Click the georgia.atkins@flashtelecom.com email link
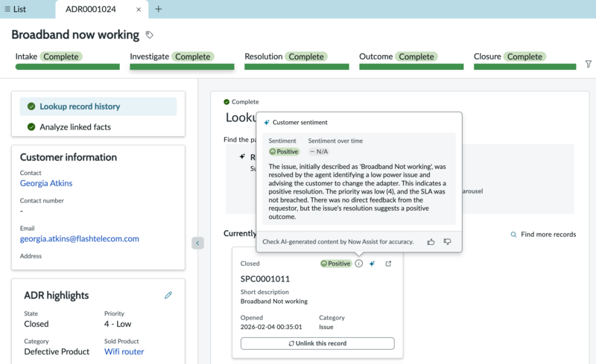Image resolution: width=596 pixels, height=364 pixels. tap(80, 239)
